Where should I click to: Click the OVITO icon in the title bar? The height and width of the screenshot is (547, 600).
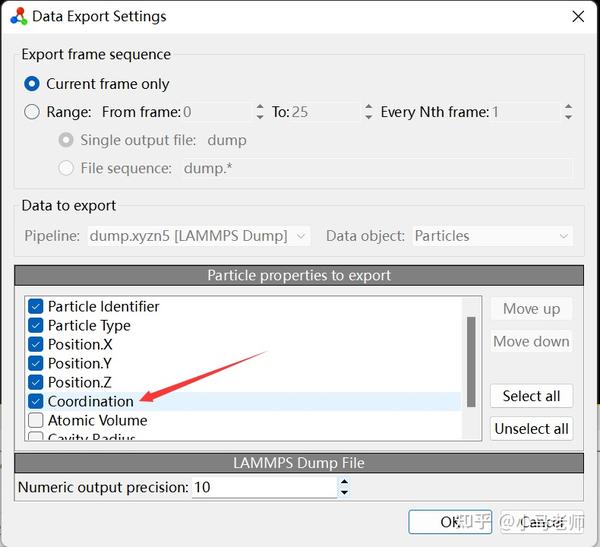tap(18, 16)
